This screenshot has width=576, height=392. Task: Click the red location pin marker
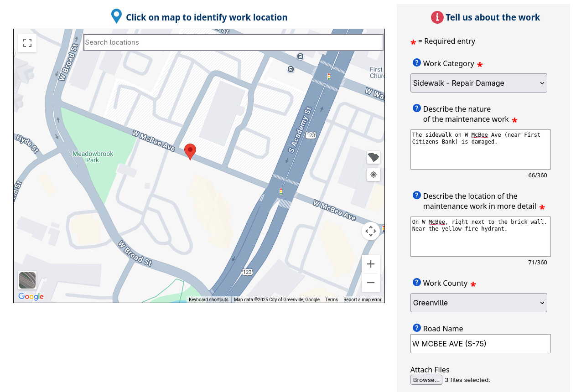(190, 151)
